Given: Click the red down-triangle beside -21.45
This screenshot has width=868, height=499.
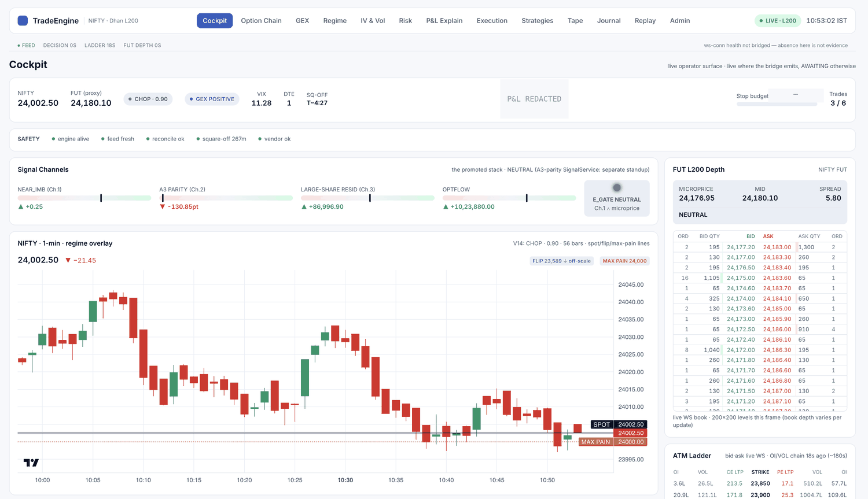Looking at the screenshot, I should [x=68, y=260].
